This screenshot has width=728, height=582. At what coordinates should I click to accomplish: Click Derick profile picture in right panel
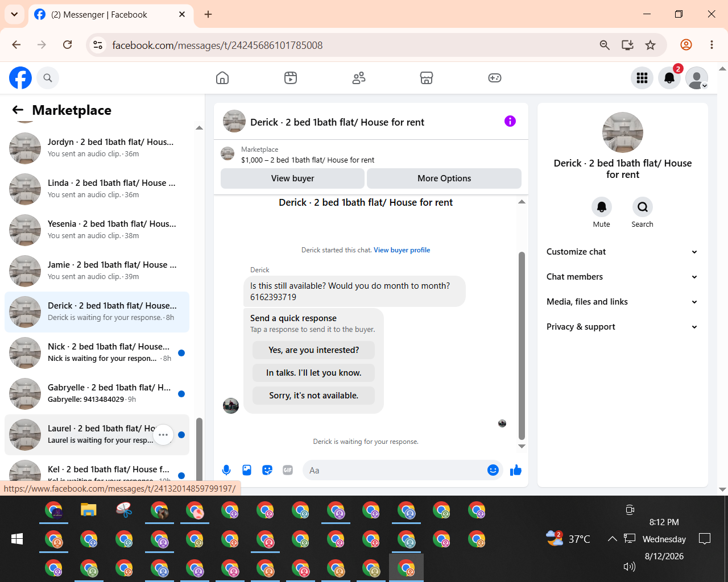[x=623, y=132]
